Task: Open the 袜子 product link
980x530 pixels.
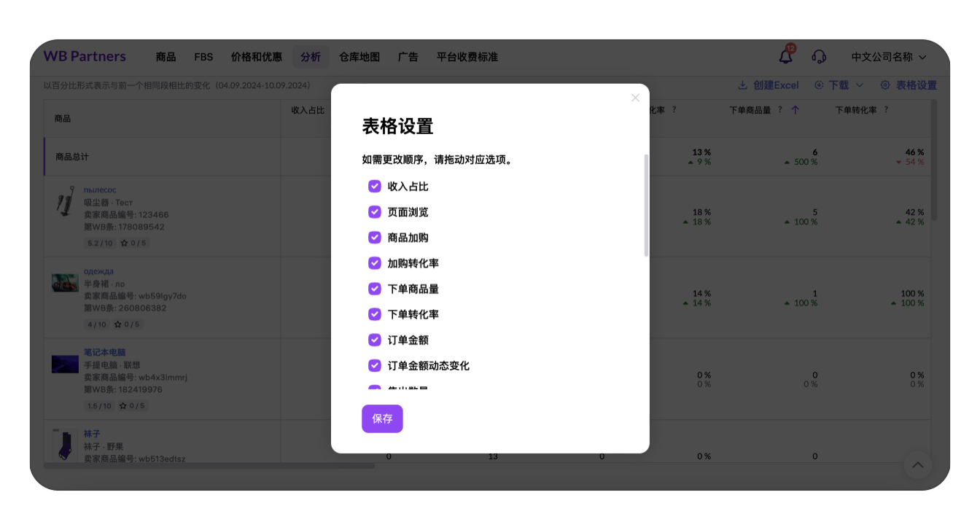Action: coord(92,433)
